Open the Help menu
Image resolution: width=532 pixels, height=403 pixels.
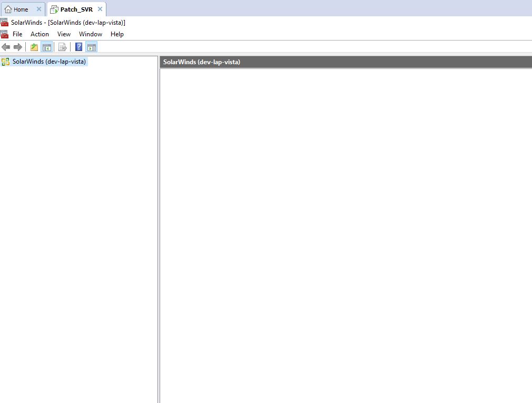click(117, 34)
